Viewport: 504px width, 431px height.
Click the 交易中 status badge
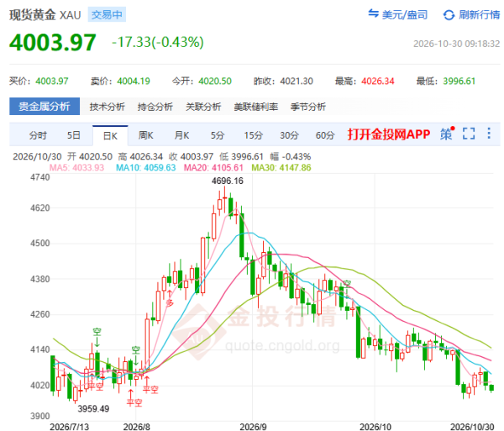pyautogui.click(x=107, y=15)
